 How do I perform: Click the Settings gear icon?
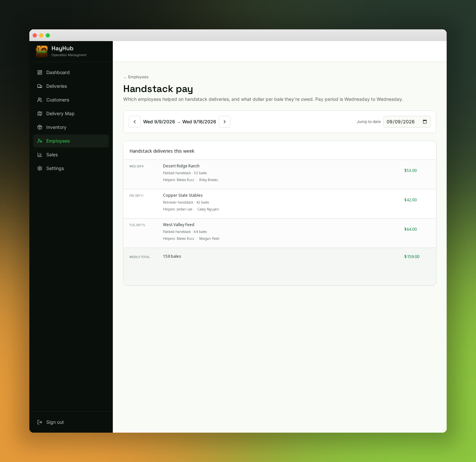40,168
